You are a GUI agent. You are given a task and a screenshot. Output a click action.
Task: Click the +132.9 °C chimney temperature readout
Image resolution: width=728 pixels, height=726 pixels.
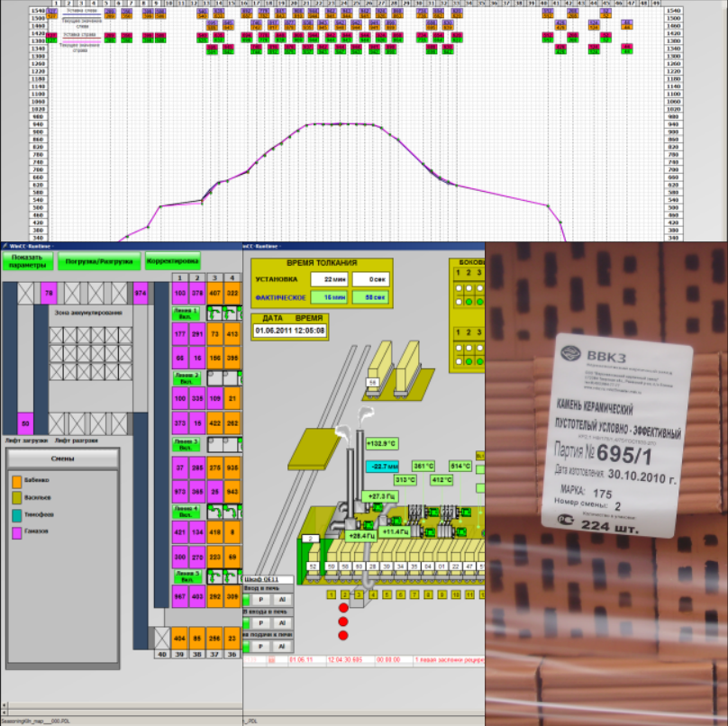click(x=382, y=444)
